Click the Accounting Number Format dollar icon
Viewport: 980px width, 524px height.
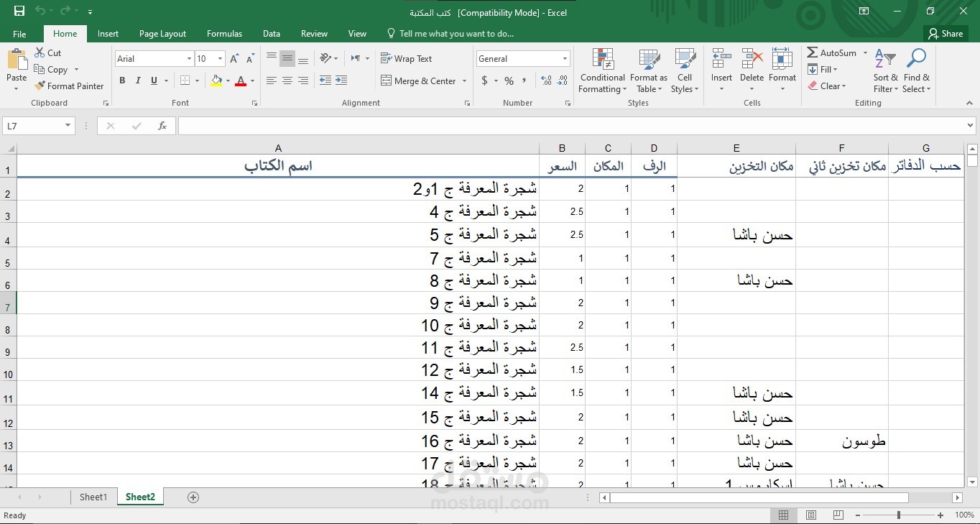tap(484, 81)
